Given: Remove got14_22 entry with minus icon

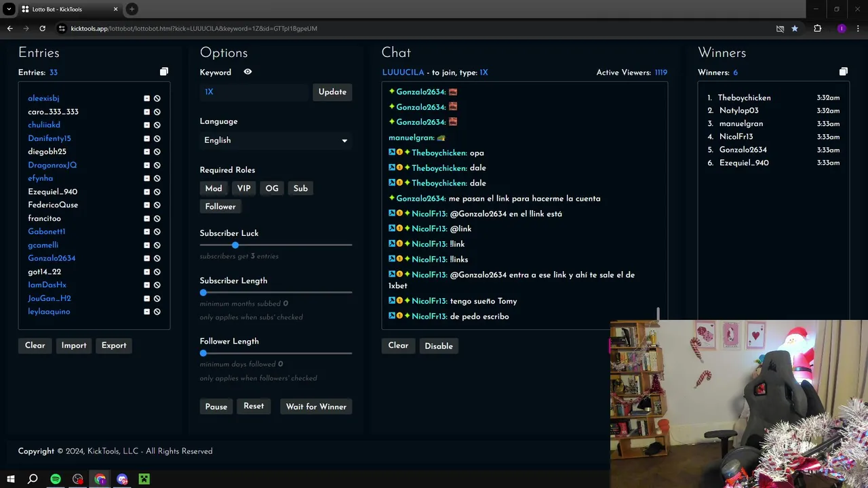Looking at the screenshot, I should (146, 272).
